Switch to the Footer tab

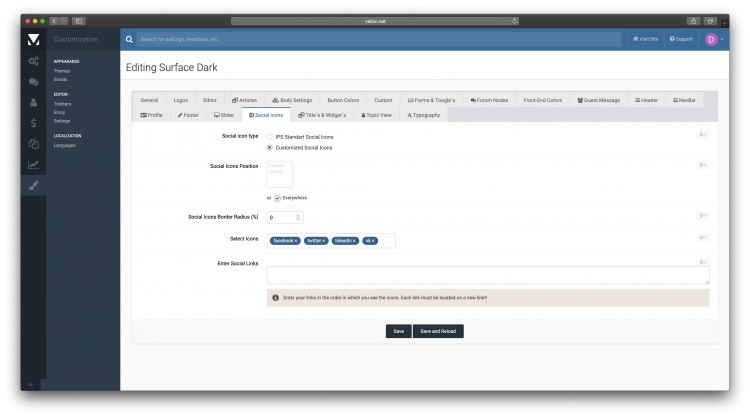[187, 115]
